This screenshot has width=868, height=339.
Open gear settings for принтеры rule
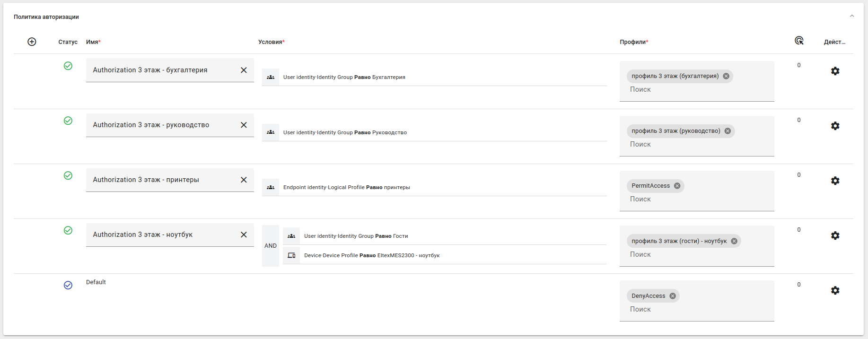(835, 181)
